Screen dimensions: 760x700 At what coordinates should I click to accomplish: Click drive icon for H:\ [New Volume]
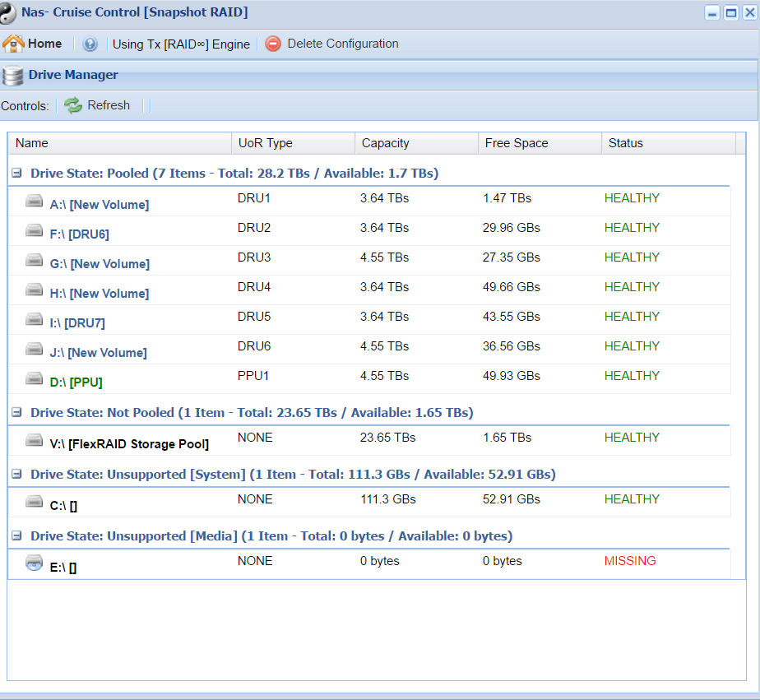(34, 290)
